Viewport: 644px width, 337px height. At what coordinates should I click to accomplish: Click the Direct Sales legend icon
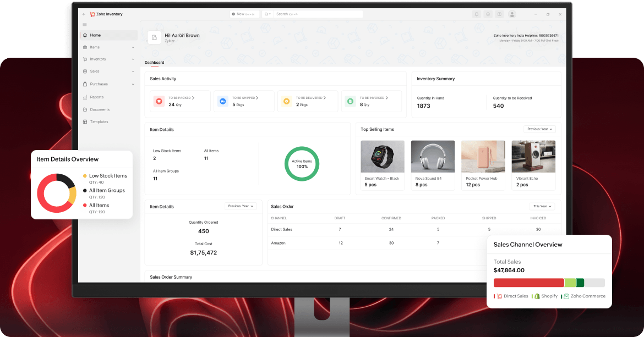tap(499, 296)
